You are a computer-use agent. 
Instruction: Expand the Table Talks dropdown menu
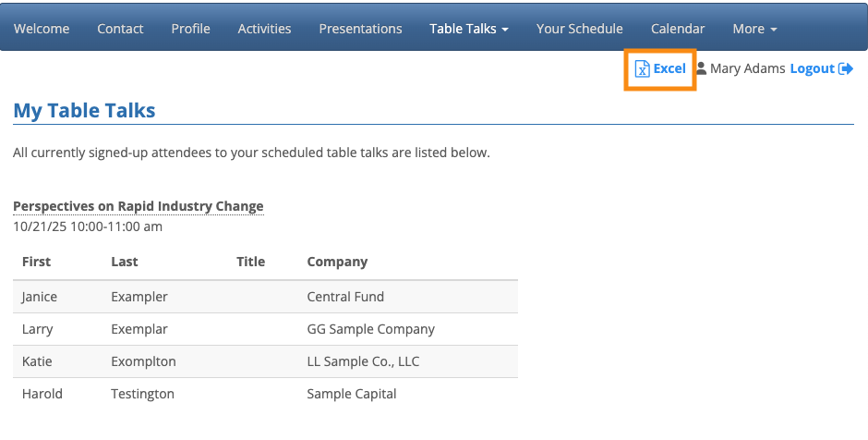pyautogui.click(x=469, y=29)
